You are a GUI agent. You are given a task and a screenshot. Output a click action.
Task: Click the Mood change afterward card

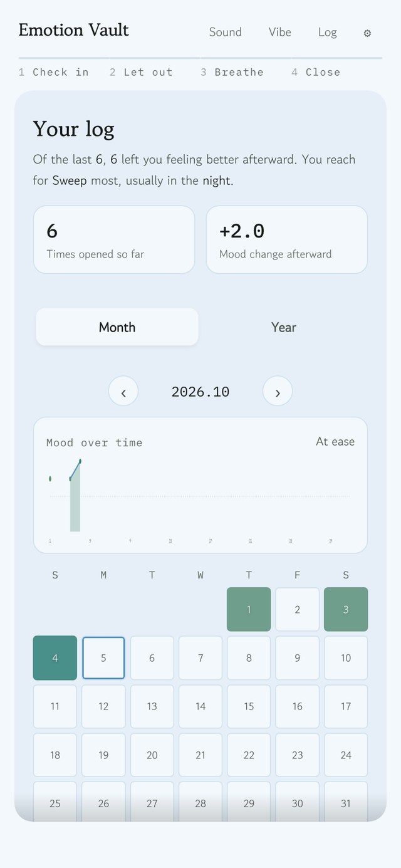pyautogui.click(x=287, y=239)
